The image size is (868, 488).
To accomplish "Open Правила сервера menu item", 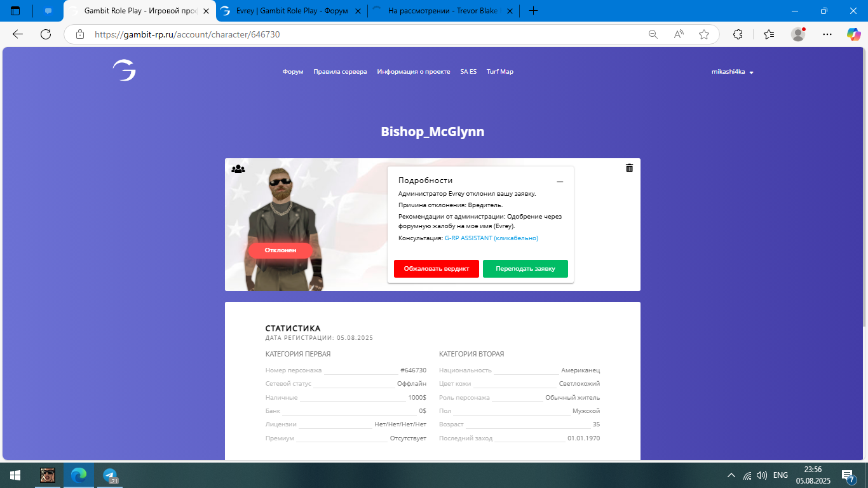I will coord(340,72).
